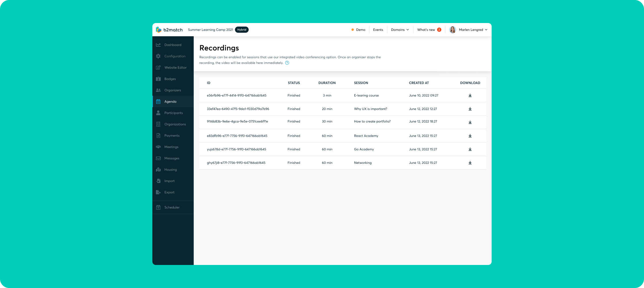Image resolution: width=644 pixels, height=288 pixels.
Task: Click the June 10, 2022 09:27 date
Action: tap(423, 95)
